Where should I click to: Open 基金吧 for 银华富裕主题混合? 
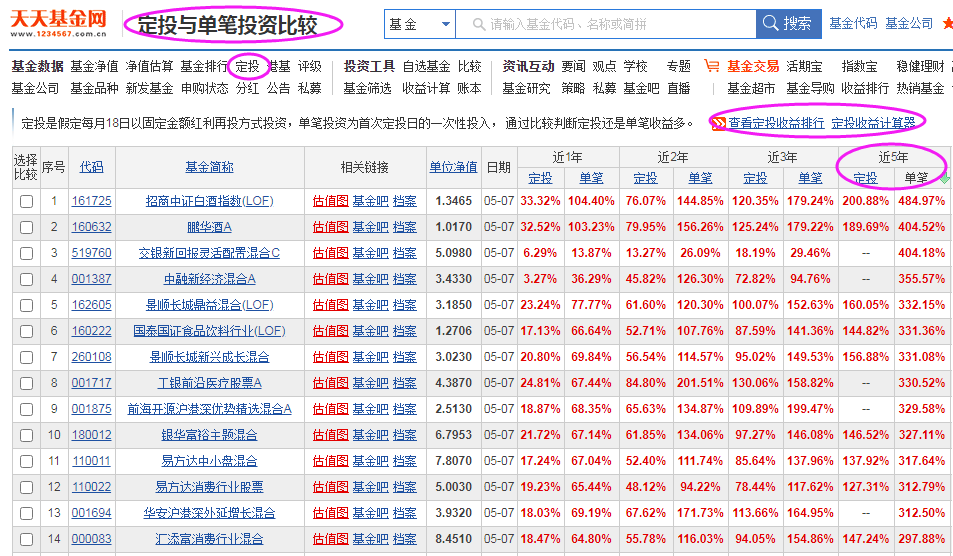click(370, 435)
